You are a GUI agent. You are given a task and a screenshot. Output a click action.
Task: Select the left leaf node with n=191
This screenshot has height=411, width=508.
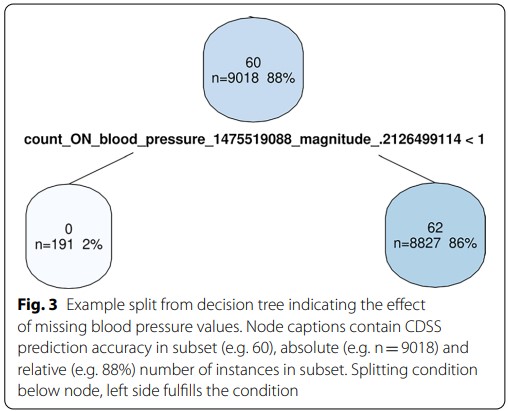pyautogui.click(x=69, y=236)
